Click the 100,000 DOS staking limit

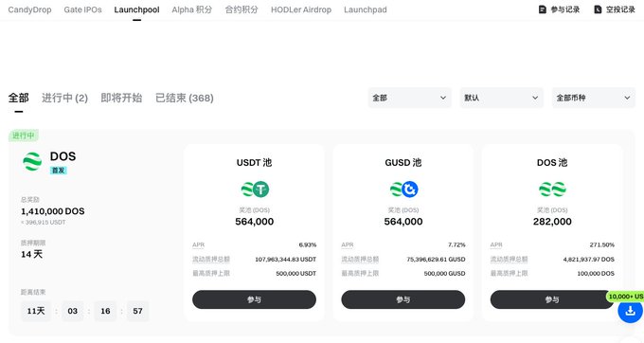(x=596, y=273)
